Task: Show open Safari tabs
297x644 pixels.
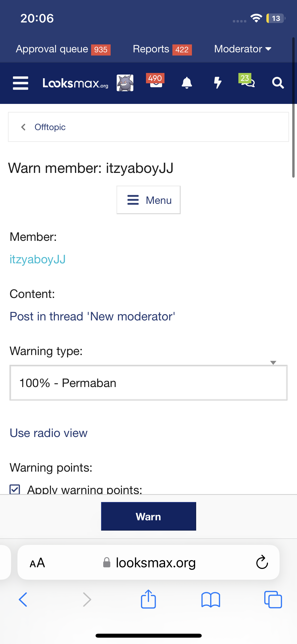Action: pyautogui.click(x=273, y=600)
